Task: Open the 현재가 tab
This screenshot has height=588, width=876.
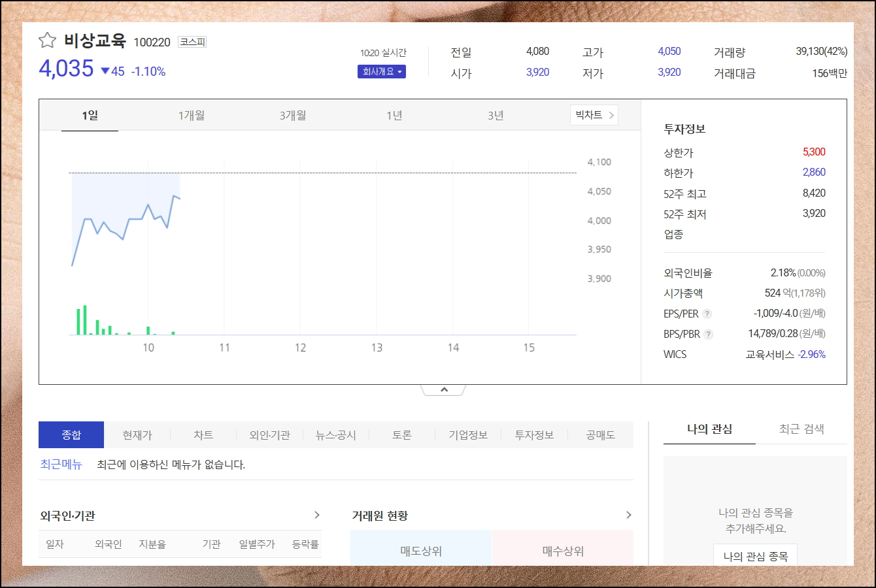Action: coord(137,434)
